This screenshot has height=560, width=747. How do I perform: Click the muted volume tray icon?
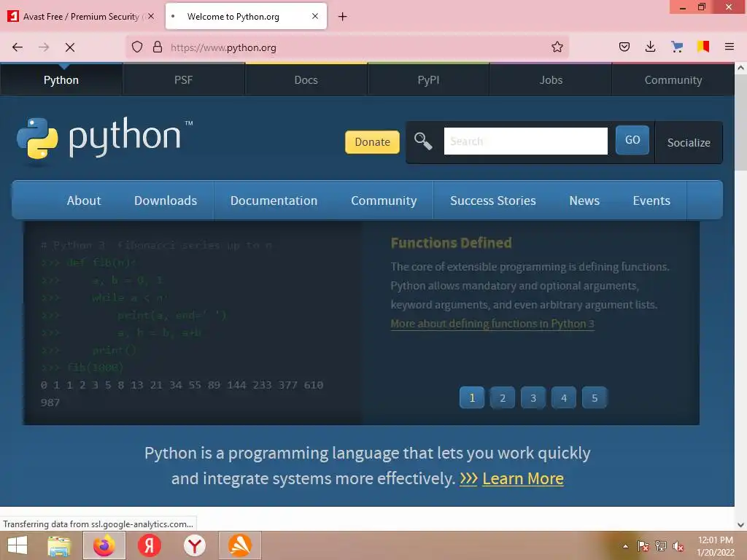pos(678,546)
